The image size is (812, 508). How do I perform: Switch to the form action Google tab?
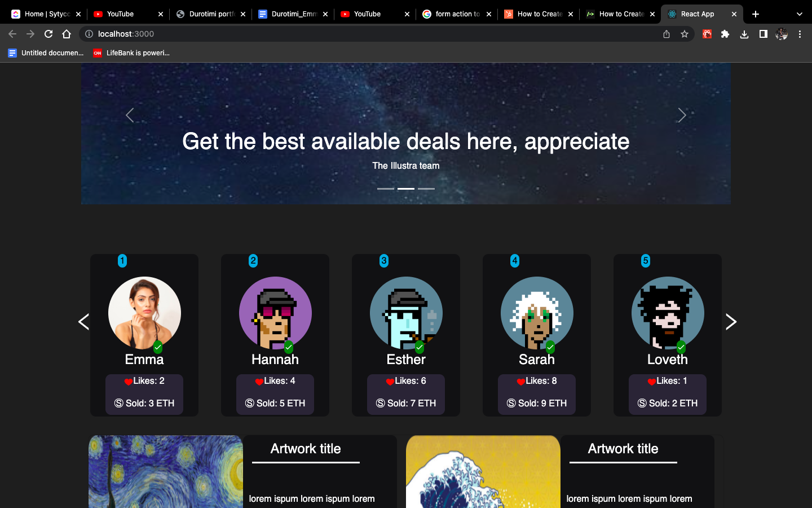(457, 14)
